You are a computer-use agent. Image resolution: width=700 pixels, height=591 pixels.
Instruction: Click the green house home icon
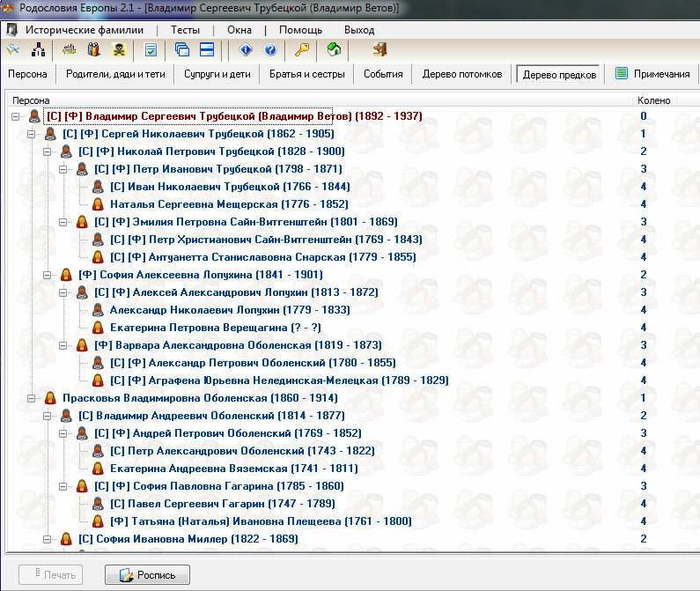[334, 49]
